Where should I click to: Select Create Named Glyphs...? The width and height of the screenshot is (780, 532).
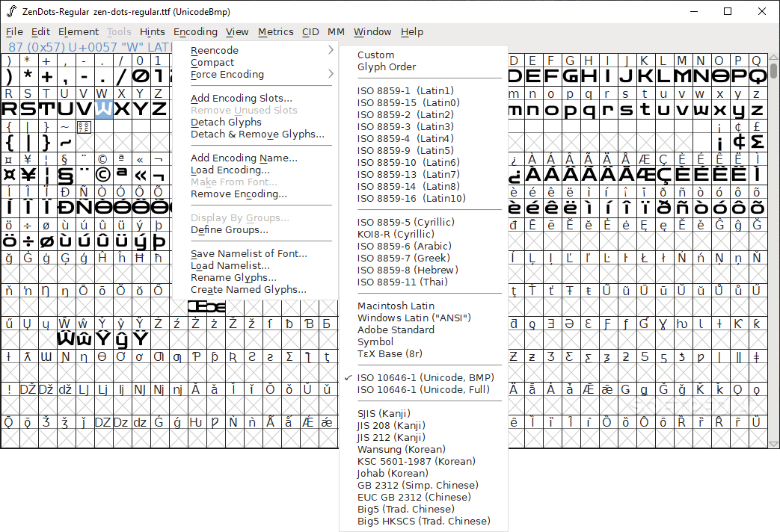[x=248, y=289]
